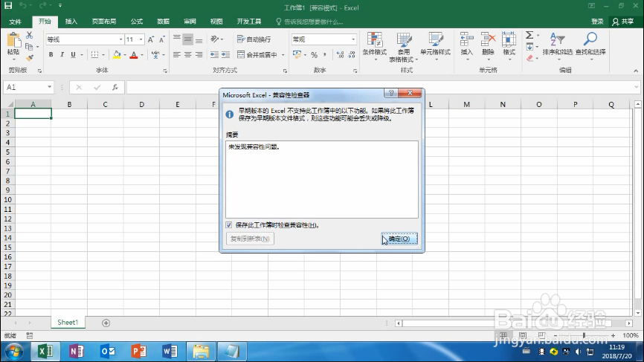Viewport: 644px width, 362px height.
Task: Toggle the wrap text button
Action: point(254,39)
